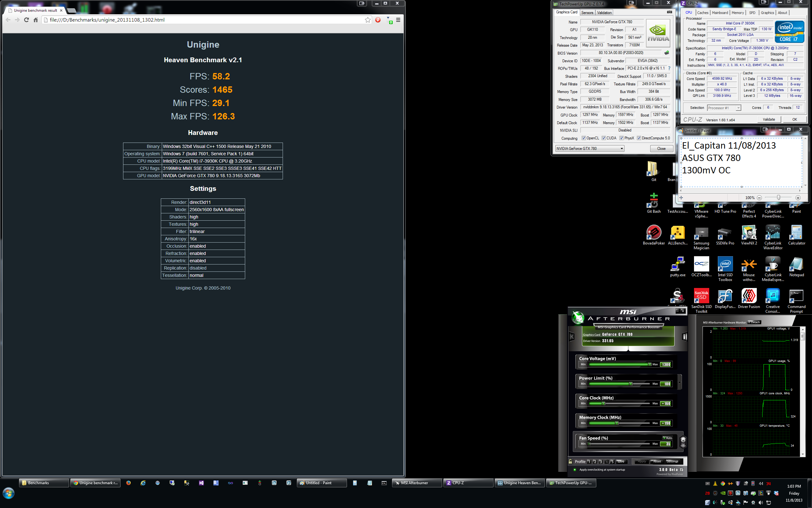Open Firefox from the taskbar
This screenshot has height=508, width=812.
pos(128,483)
